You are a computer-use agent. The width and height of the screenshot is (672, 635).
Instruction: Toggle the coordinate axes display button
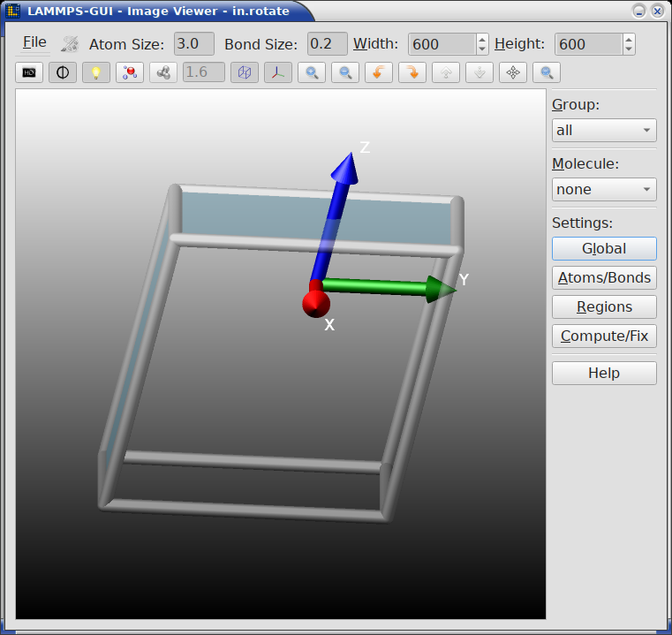point(278,72)
